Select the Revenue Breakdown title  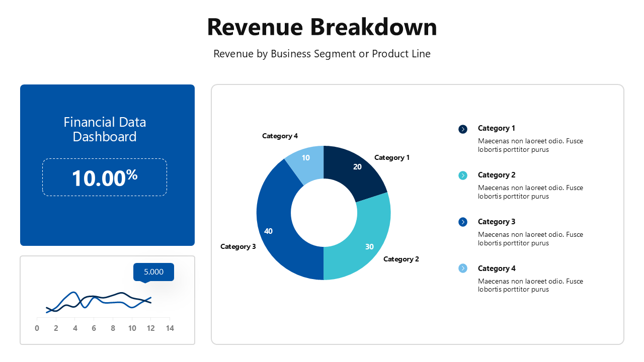322,28
